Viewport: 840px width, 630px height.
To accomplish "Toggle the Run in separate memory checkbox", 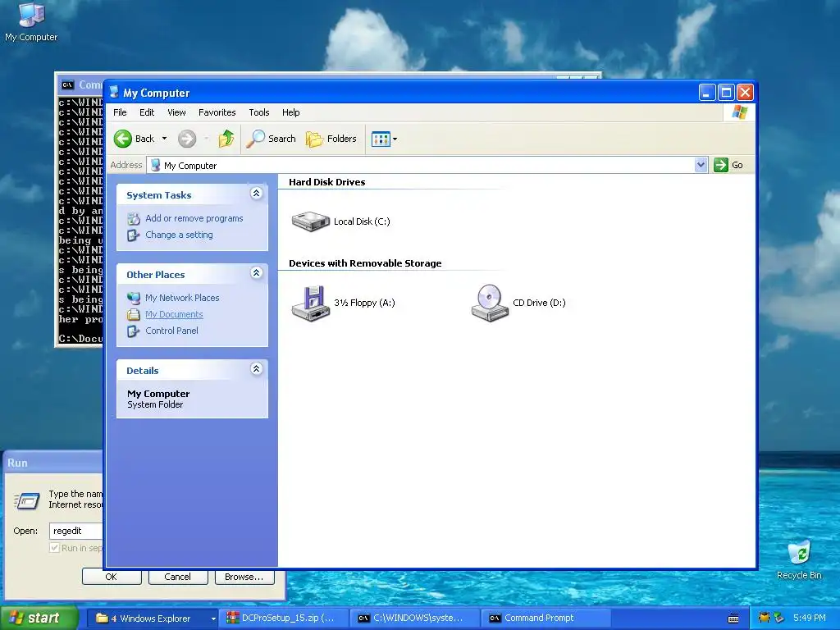I will tap(54, 547).
